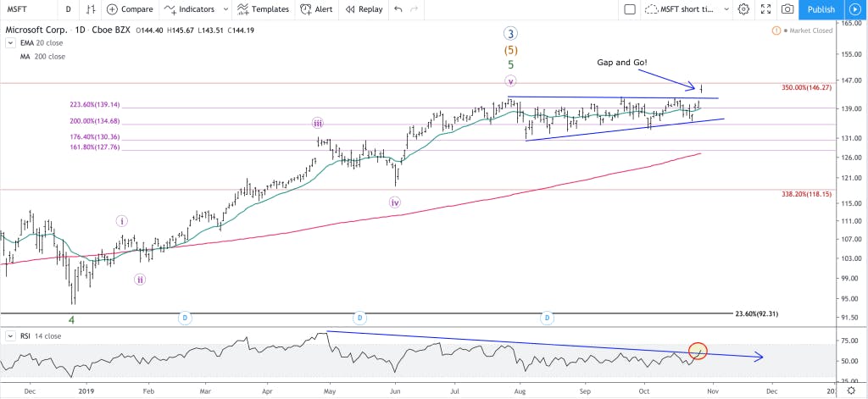Image resolution: width=868 pixels, height=399 pixels.
Task: Collapse the indicator legend chevron
Action: click(x=10, y=43)
